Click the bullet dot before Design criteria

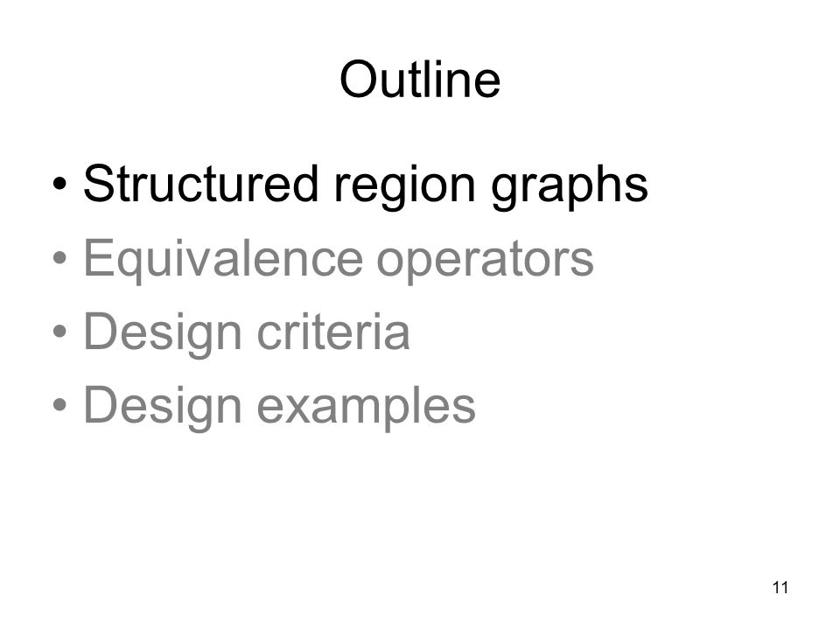[60, 331]
